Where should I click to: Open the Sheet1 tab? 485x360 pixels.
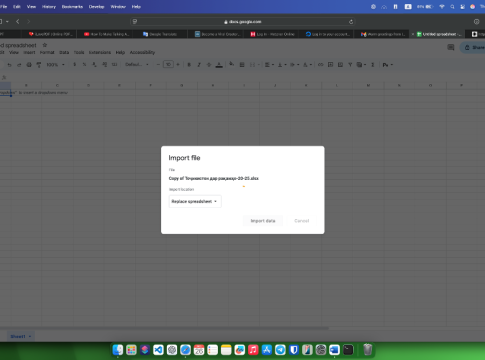[x=21, y=336]
